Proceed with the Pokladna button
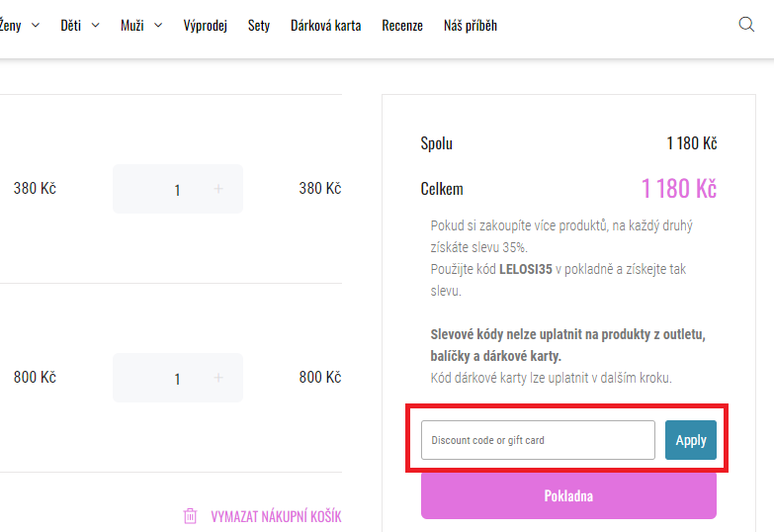The image size is (774, 532). tap(568, 495)
